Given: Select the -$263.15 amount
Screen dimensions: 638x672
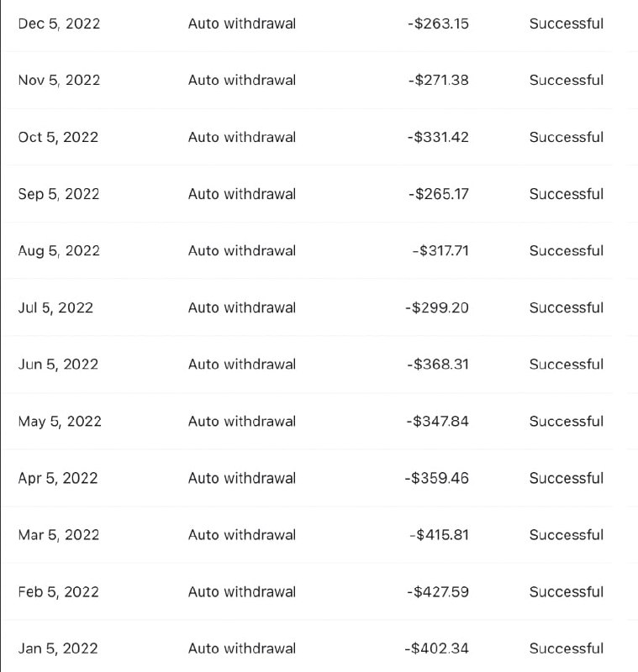Looking at the screenshot, I should pyautogui.click(x=438, y=24).
